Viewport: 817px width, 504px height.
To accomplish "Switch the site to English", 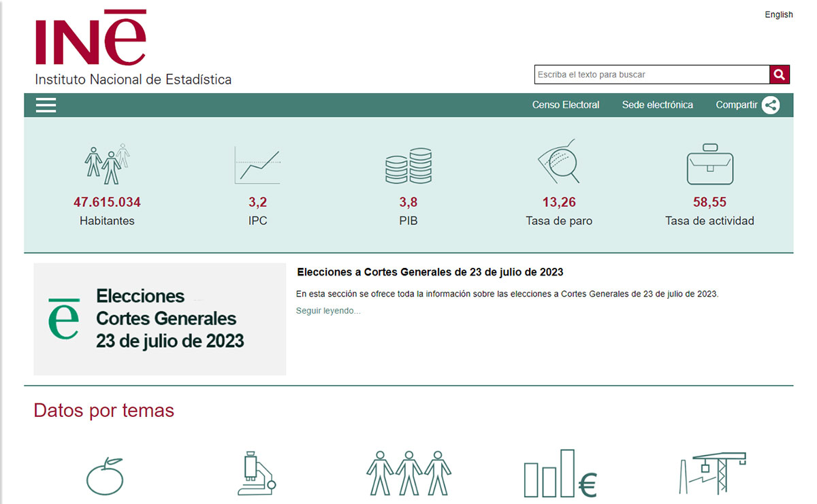I will click(x=778, y=14).
